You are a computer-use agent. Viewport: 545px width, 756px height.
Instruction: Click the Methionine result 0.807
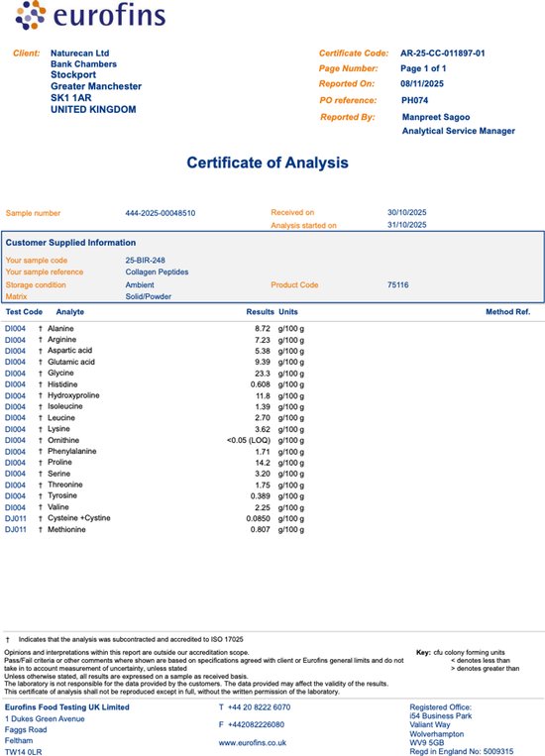pyautogui.click(x=261, y=529)
